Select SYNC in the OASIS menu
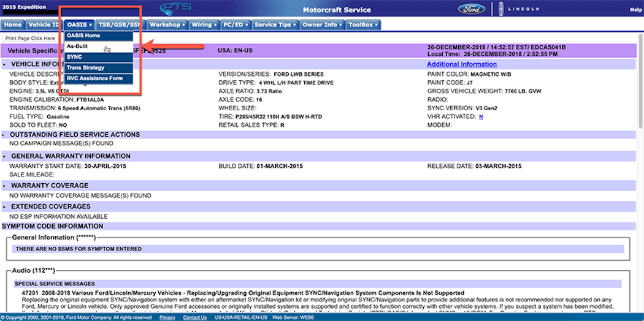This screenshot has height=321, width=644. tap(74, 57)
